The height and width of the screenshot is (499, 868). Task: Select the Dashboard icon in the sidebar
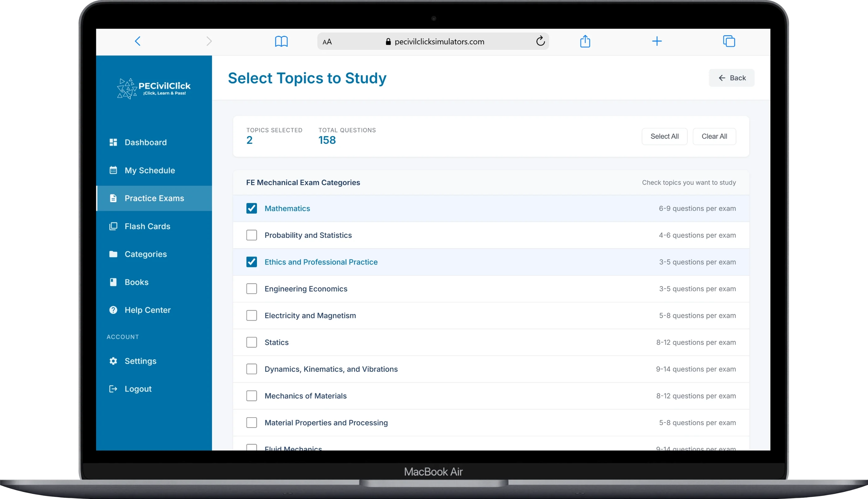coord(113,142)
